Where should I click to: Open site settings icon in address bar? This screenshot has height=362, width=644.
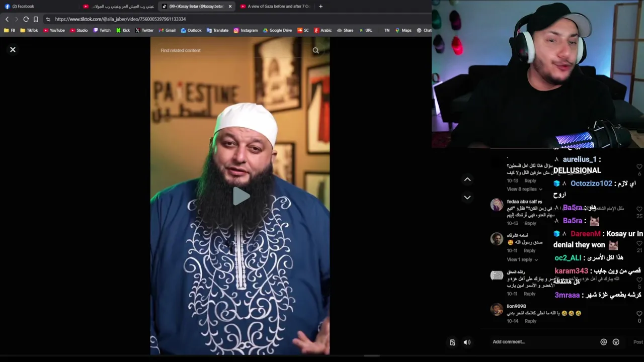pos(48,19)
